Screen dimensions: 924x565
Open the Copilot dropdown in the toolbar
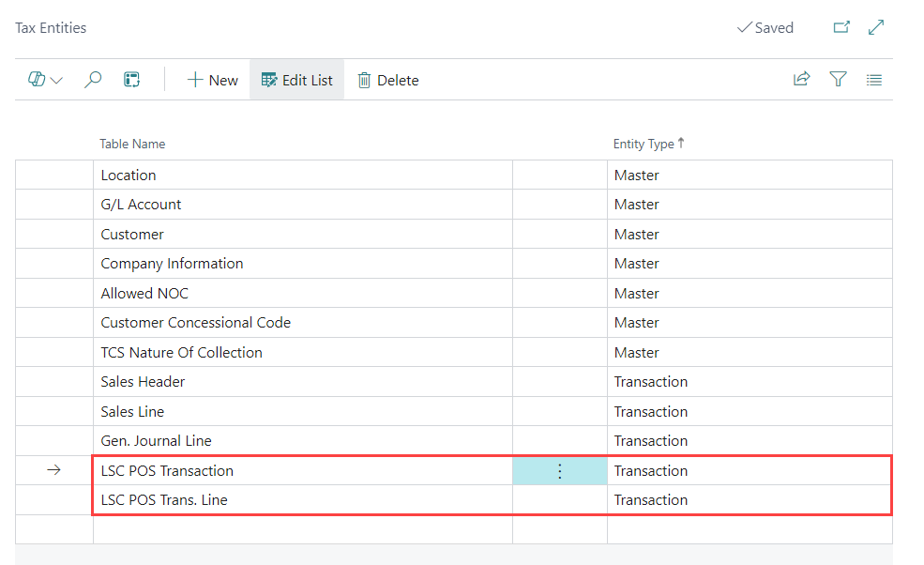click(45, 80)
